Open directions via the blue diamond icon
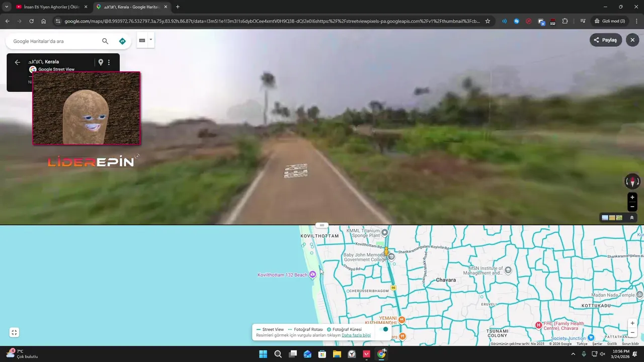 tap(122, 41)
